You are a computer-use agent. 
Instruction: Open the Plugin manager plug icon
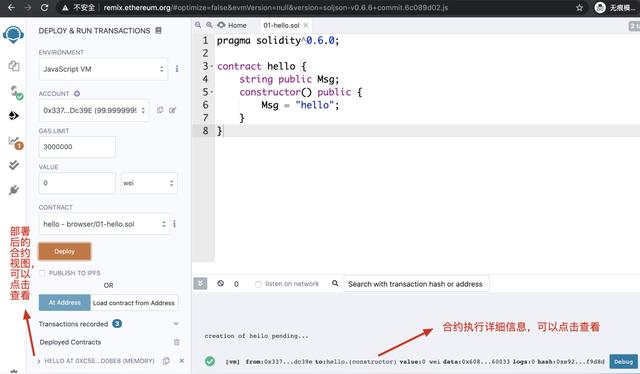coord(14,190)
